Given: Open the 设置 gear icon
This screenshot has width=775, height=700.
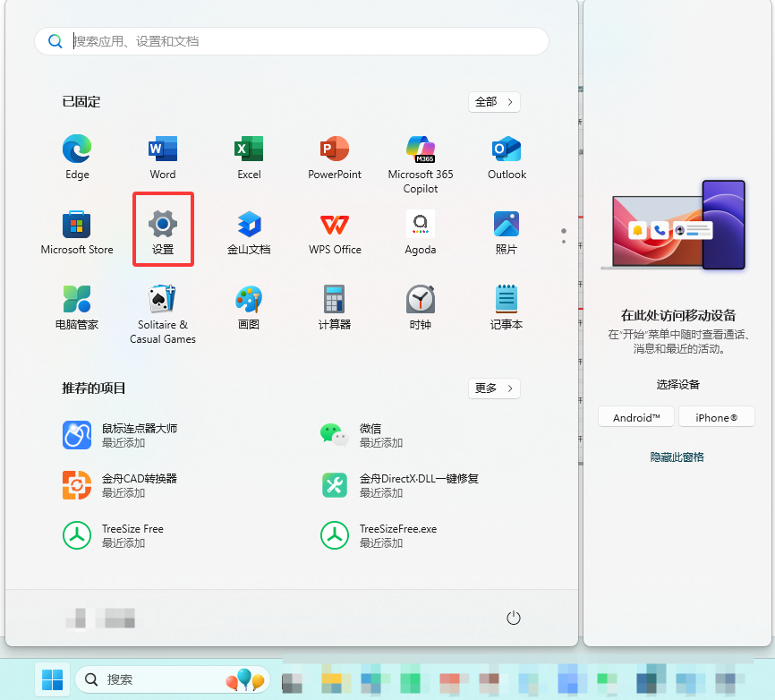Looking at the screenshot, I should tap(163, 224).
